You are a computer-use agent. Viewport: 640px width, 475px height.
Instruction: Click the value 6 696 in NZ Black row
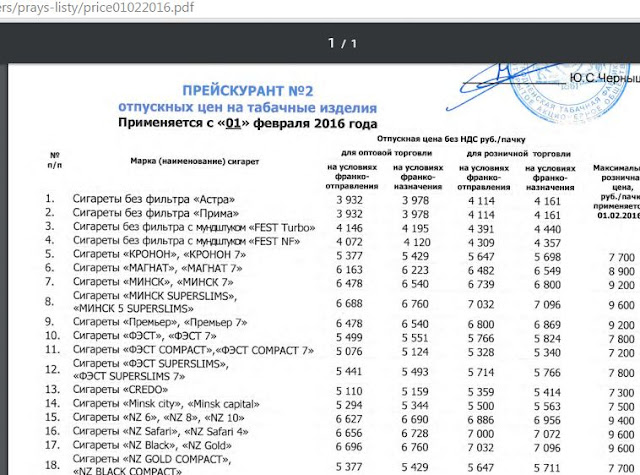[x=349, y=447]
